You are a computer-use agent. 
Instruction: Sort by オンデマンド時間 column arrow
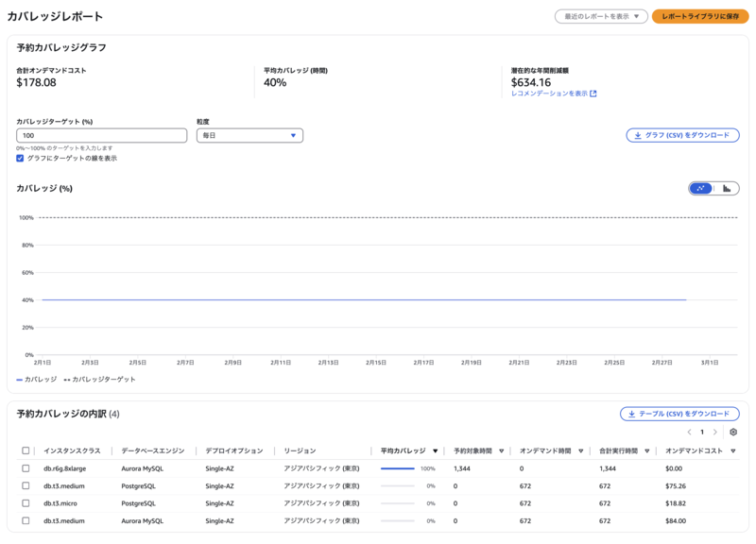(580, 451)
